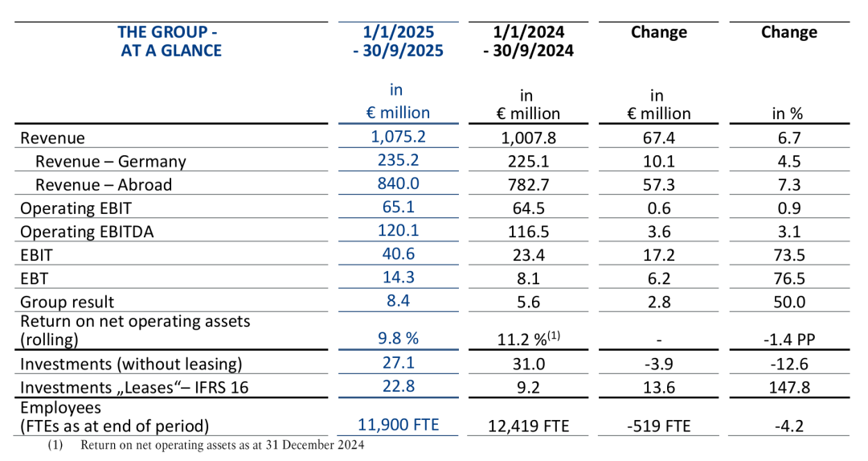Click the "THE GROUP - AT A GLANCE" heading
This screenshot has height=461, width=868.
pyautogui.click(x=170, y=42)
